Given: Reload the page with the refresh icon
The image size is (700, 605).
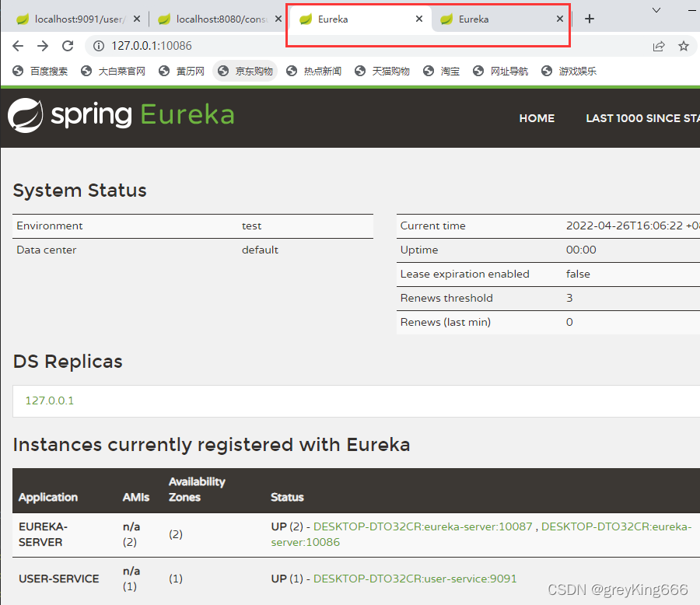Looking at the screenshot, I should click(68, 46).
